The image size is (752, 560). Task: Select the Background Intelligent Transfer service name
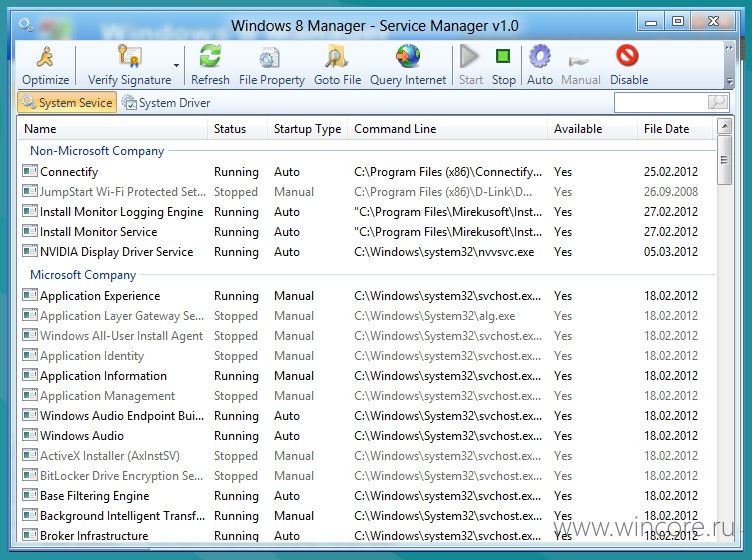pyautogui.click(x=122, y=516)
